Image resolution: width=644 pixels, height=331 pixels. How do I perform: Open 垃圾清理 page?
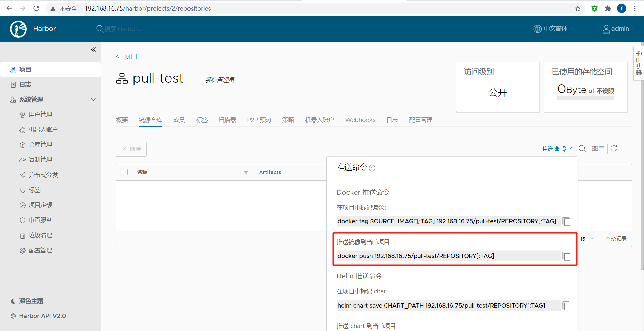point(40,235)
